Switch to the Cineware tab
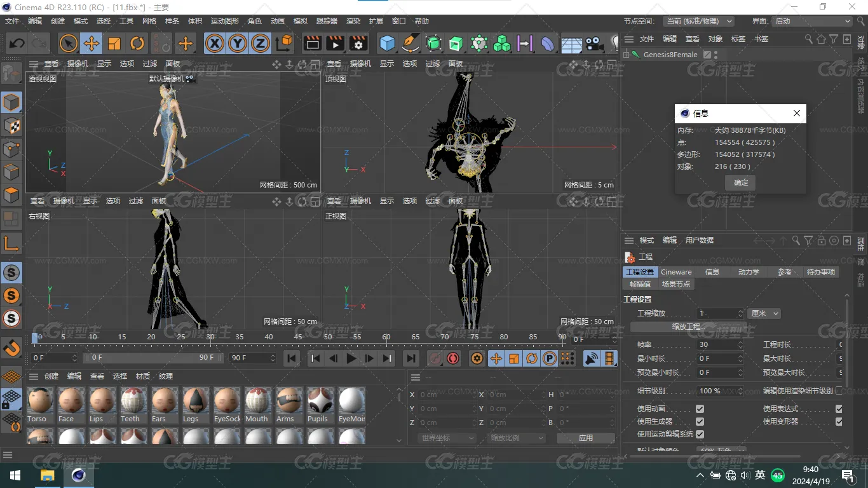The height and width of the screenshot is (488, 868). tap(676, 272)
